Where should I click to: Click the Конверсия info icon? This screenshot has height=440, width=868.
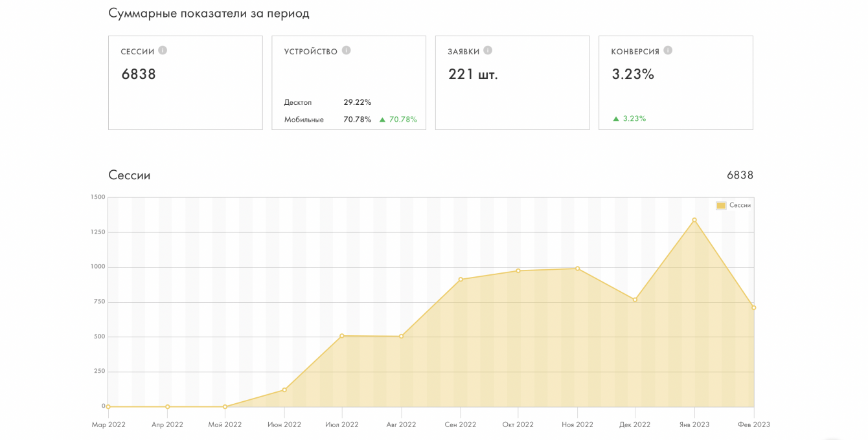(668, 50)
